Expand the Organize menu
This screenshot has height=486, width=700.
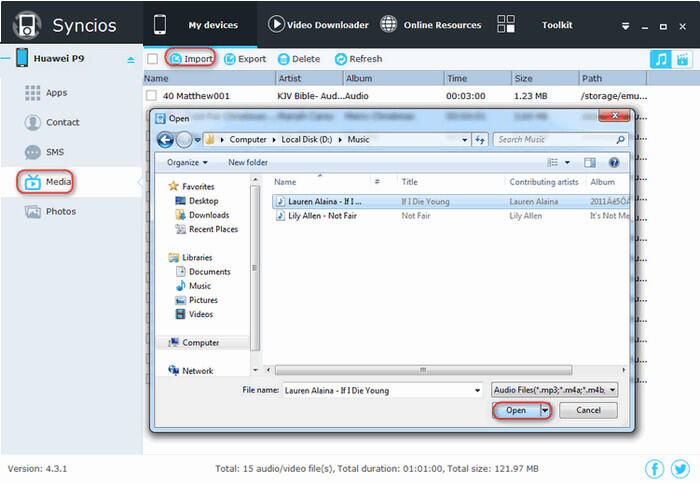187,162
